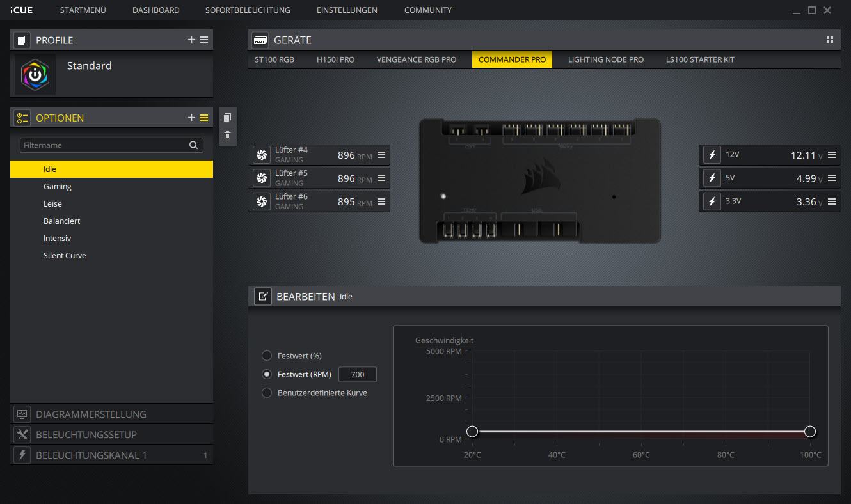
Task: Click the OPTIONEN panel icon
Action: point(22,118)
